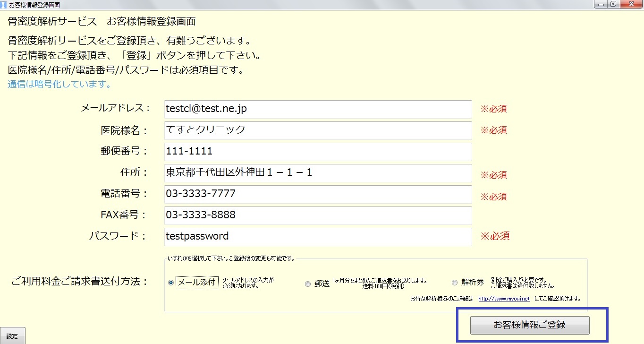The width and height of the screenshot is (644, 344).
Task: Close the customer registration window
Action: click(631, 4)
